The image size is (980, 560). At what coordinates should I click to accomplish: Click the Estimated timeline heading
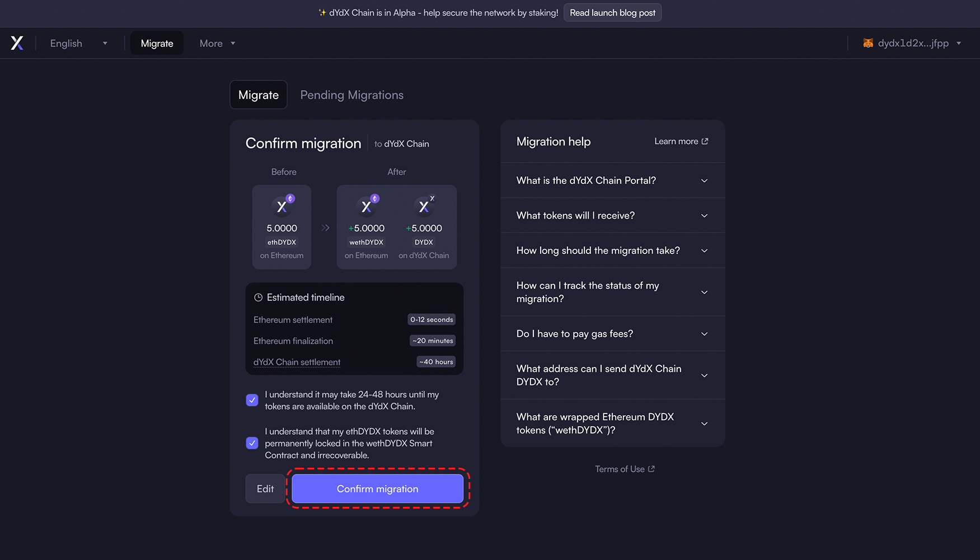click(306, 298)
